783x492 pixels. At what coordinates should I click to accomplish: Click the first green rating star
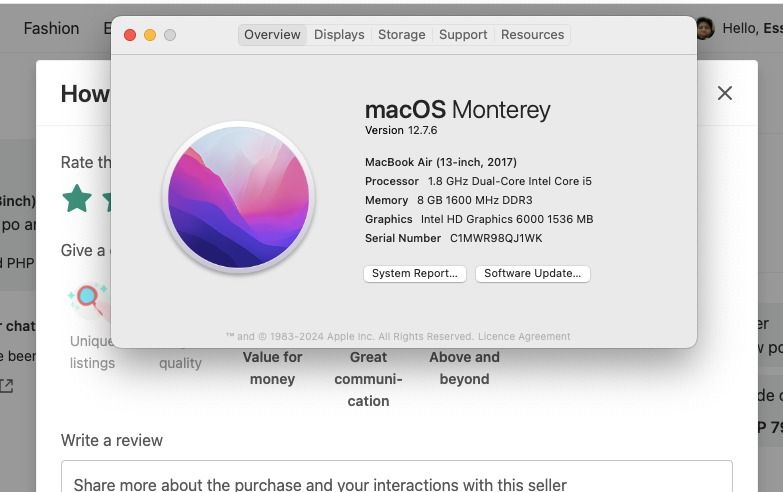pyautogui.click(x=77, y=198)
